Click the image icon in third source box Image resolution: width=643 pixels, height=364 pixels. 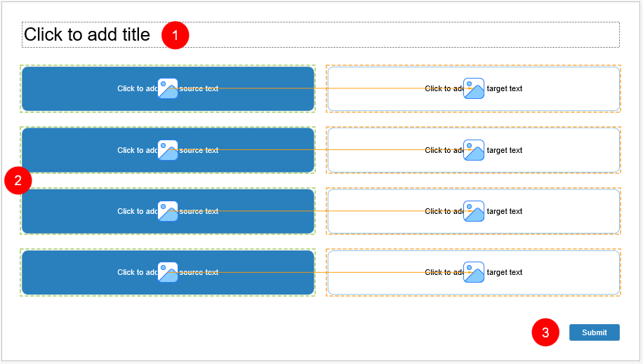pos(168,211)
